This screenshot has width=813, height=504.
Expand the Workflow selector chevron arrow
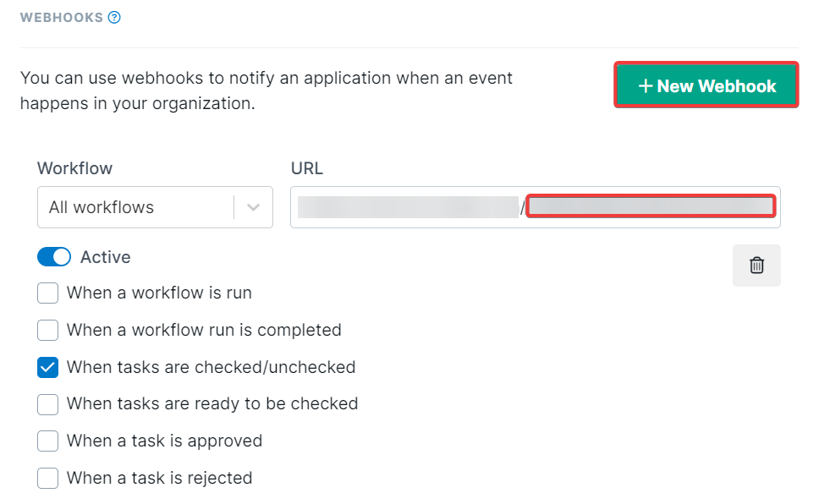point(253,207)
